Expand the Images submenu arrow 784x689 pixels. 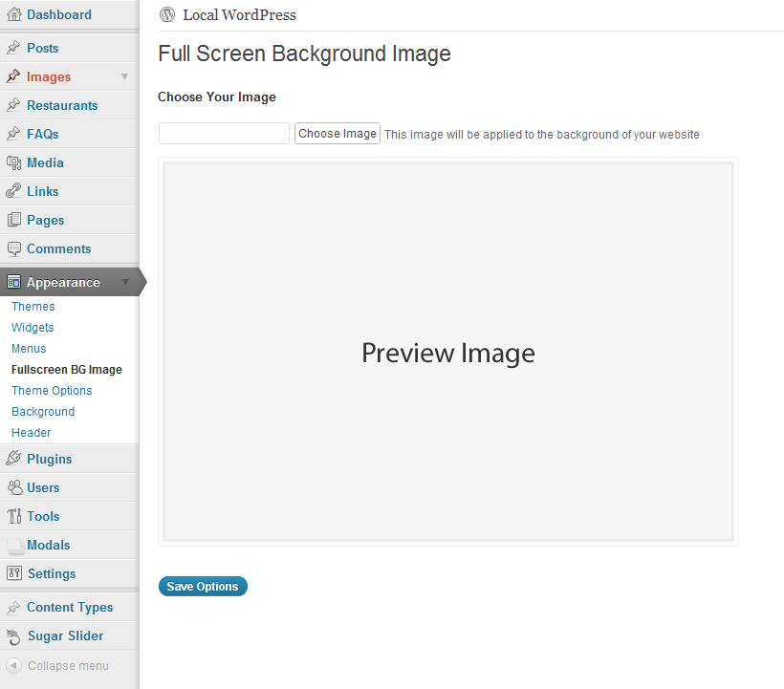(x=124, y=76)
